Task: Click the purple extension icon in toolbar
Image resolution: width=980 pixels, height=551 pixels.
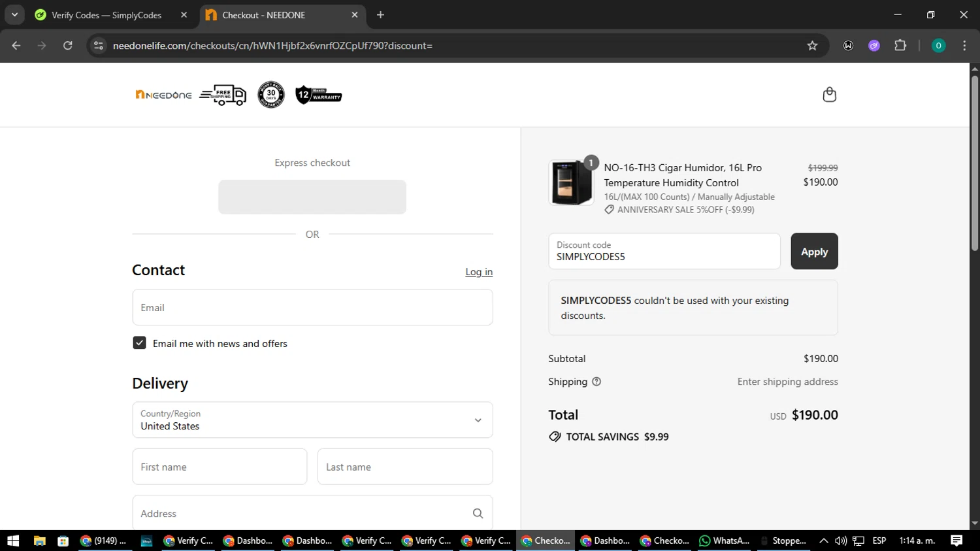Action: [874, 46]
